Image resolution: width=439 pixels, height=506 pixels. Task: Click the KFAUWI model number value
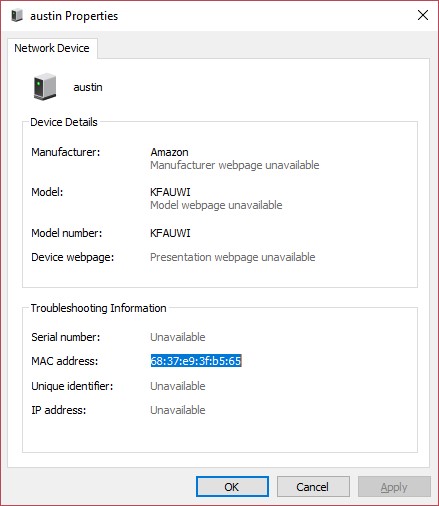(170, 233)
